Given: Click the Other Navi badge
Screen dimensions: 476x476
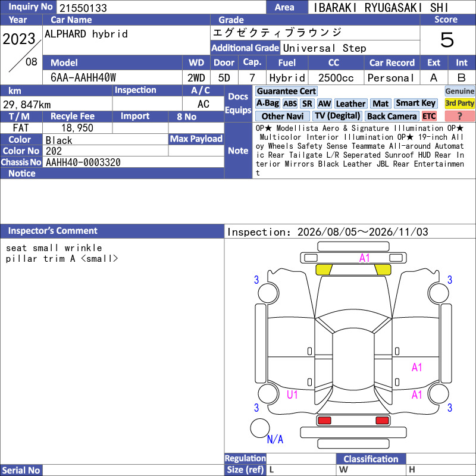Looking at the screenshot, I should pyautogui.click(x=282, y=116).
